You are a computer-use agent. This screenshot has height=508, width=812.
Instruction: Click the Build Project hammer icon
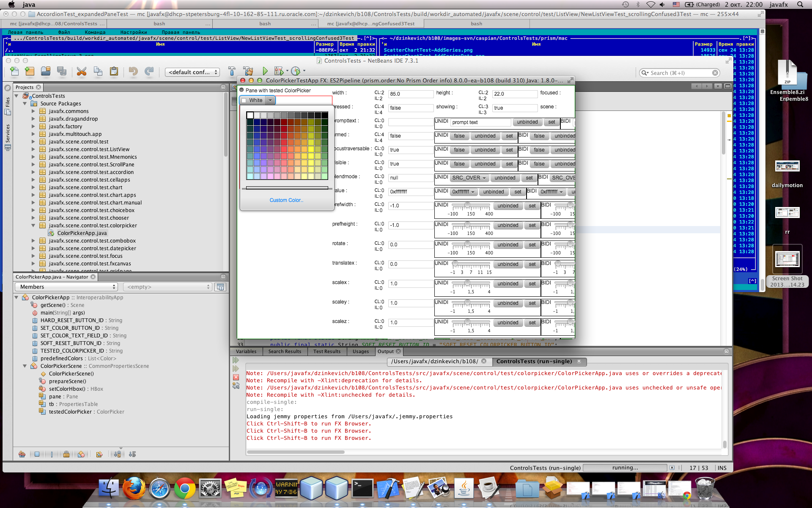pos(232,72)
